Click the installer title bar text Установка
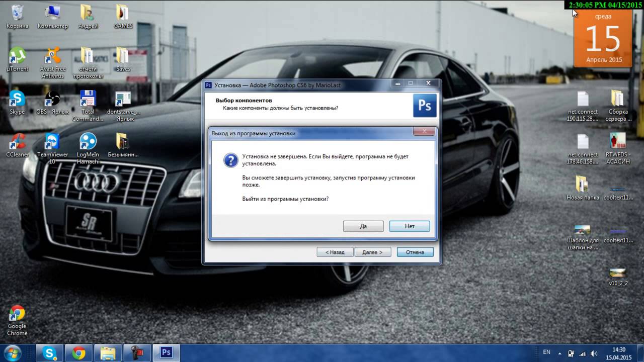This screenshot has width=644, height=362. click(x=277, y=85)
